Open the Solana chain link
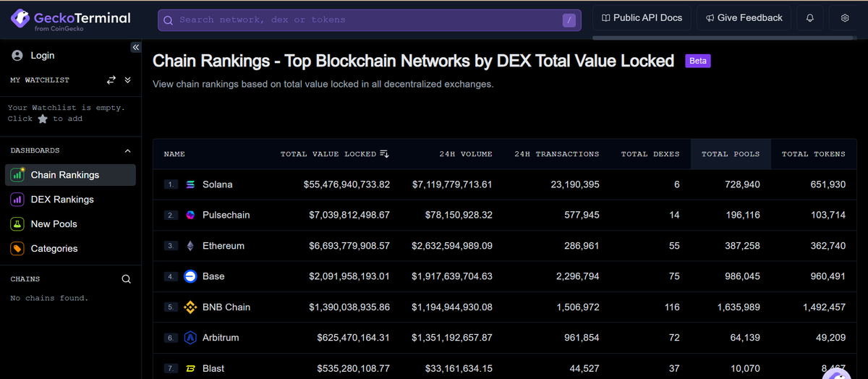Screen dimensions: 868x379 (218, 184)
